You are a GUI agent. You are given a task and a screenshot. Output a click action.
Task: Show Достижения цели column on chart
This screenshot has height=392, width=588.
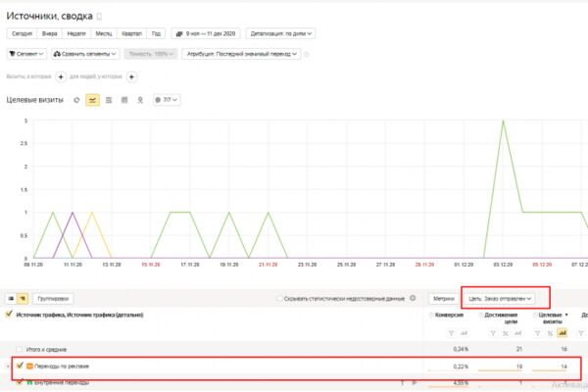(517, 333)
